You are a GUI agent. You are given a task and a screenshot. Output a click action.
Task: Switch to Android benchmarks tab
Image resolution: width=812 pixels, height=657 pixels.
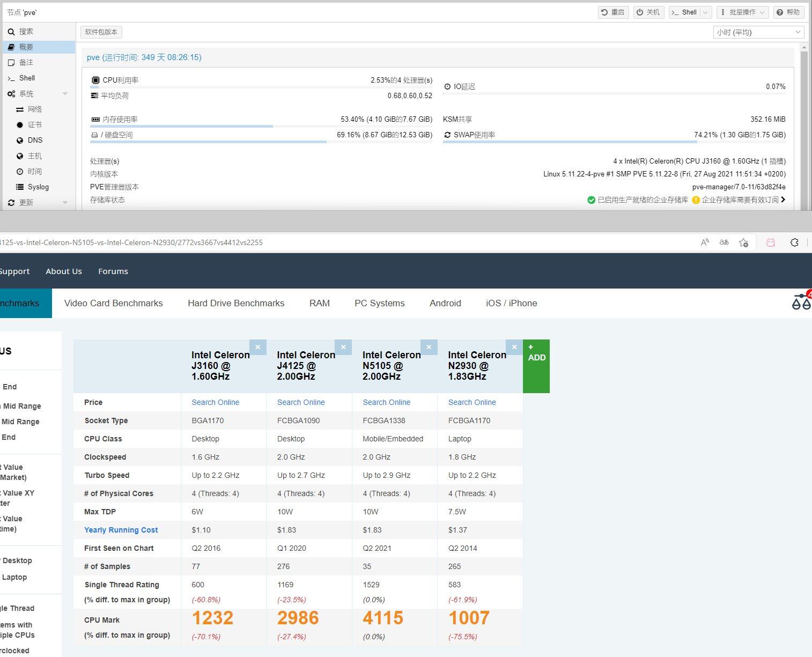click(445, 303)
